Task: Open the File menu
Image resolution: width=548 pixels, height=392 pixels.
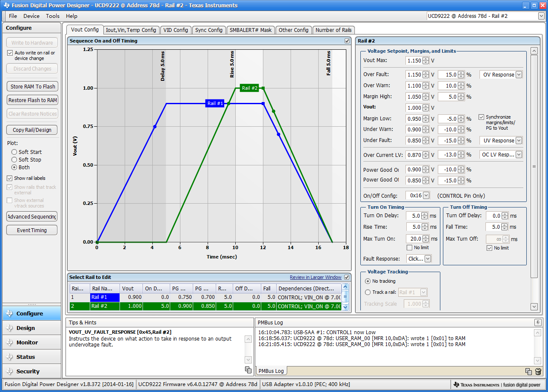Action: pyautogui.click(x=13, y=16)
